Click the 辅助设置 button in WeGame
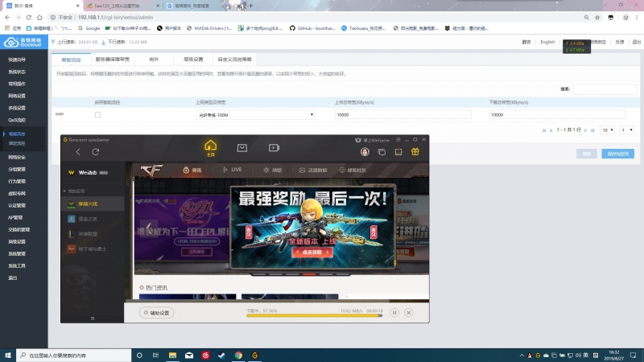The height and width of the screenshot is (362, 644). pyautogui.click(x=156, y=313)
